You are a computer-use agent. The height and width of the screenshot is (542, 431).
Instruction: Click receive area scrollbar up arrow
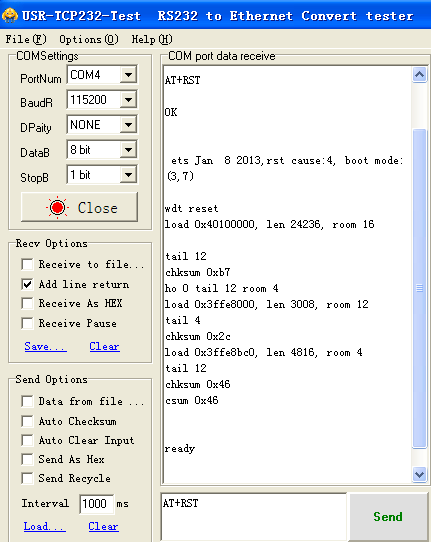420,75
